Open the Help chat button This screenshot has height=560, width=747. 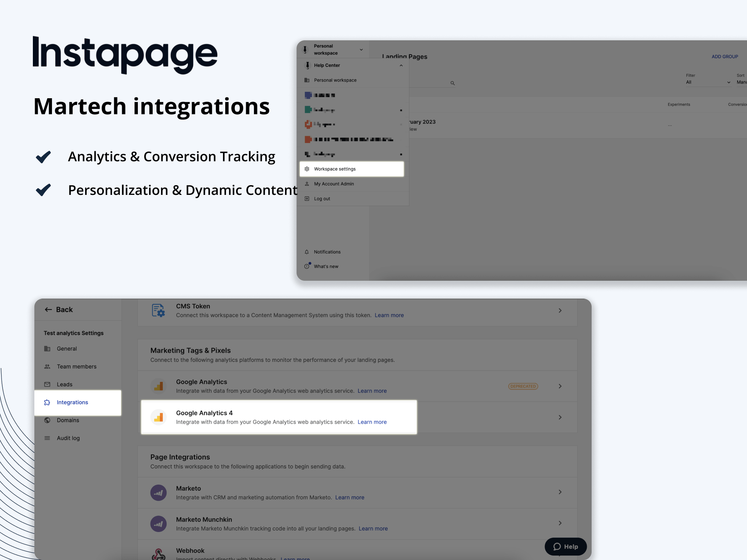[x=565, y=547]
